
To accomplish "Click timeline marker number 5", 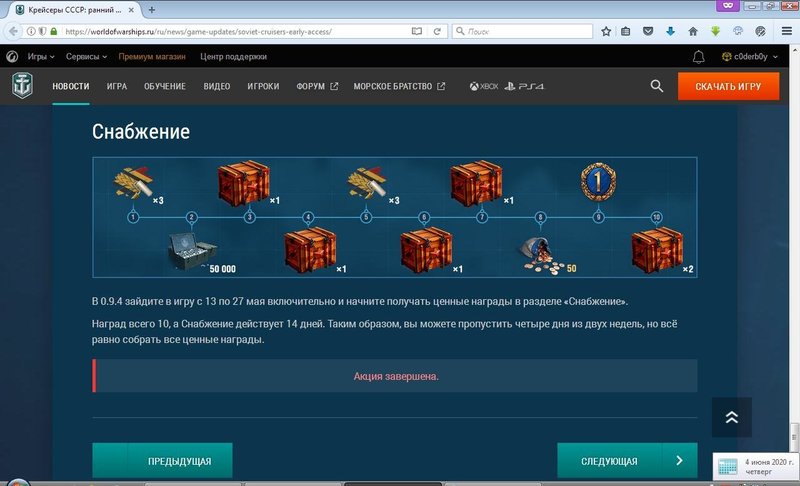I will click(366, 217).
